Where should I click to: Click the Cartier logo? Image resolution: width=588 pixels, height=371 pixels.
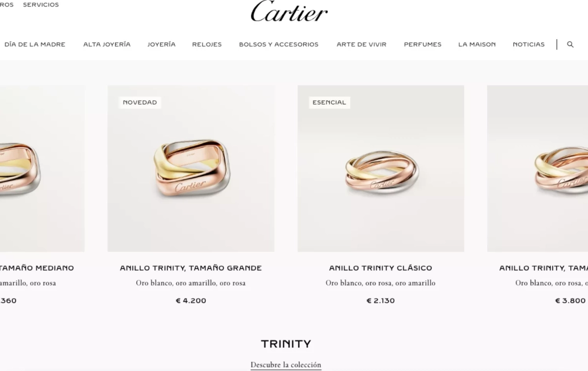pyautogui.click(x=289, y=11)
